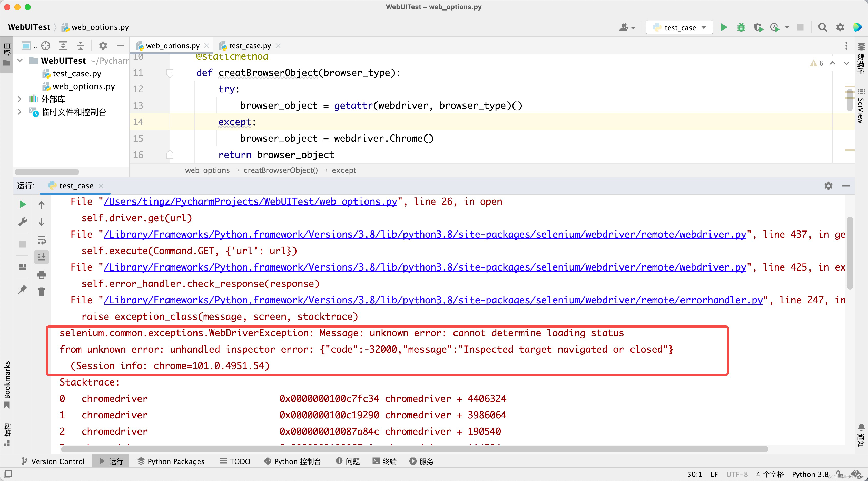Select web_options.py in the project tree
868x481 pixels.
tap(84, 86)
